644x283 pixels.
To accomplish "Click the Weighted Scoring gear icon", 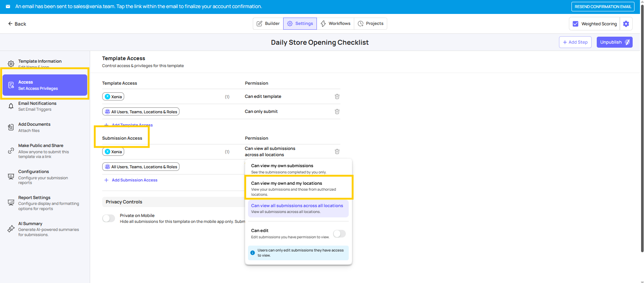I will click(626, 24).
